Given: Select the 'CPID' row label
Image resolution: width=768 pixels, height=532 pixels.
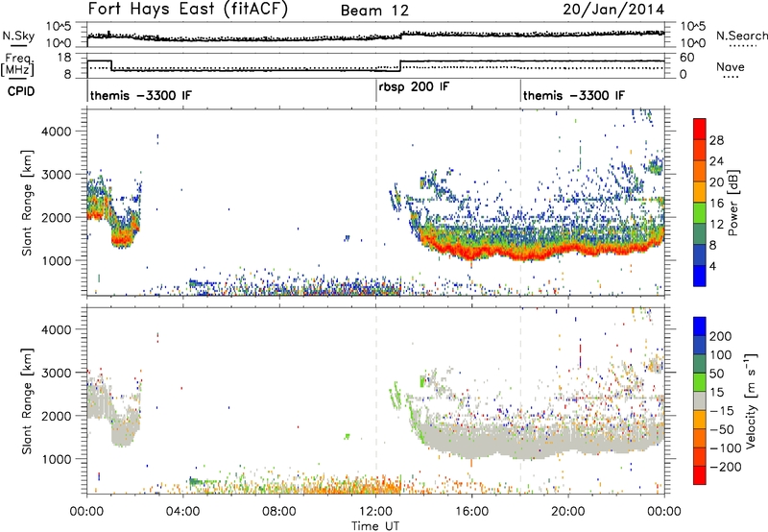Looking at the screenshot, I should click(x=21, y=91).
